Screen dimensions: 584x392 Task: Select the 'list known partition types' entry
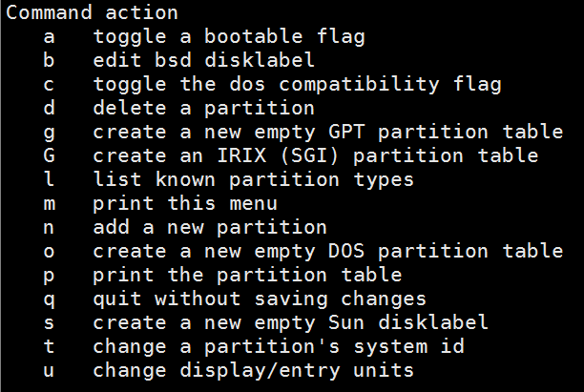pyautogui.click(x=253, y=179)
